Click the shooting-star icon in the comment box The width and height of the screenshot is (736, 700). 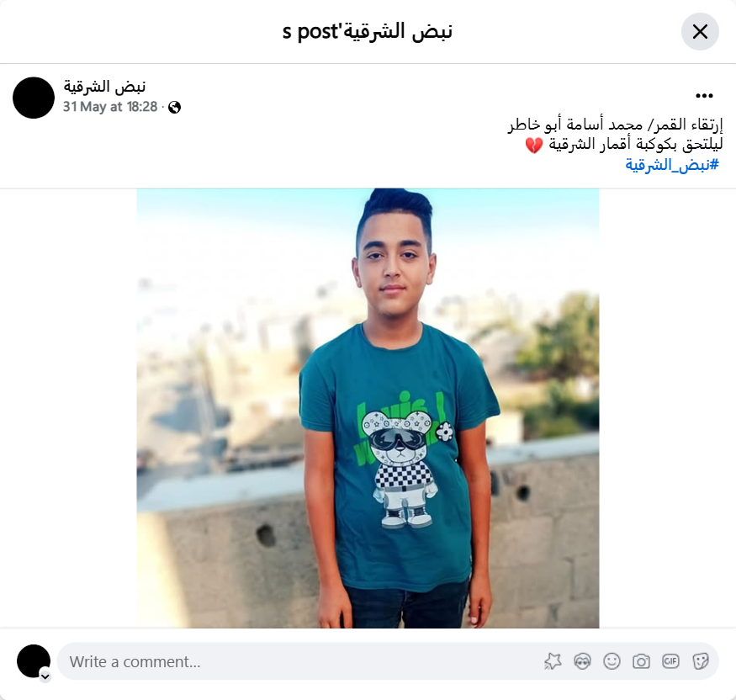553,661
